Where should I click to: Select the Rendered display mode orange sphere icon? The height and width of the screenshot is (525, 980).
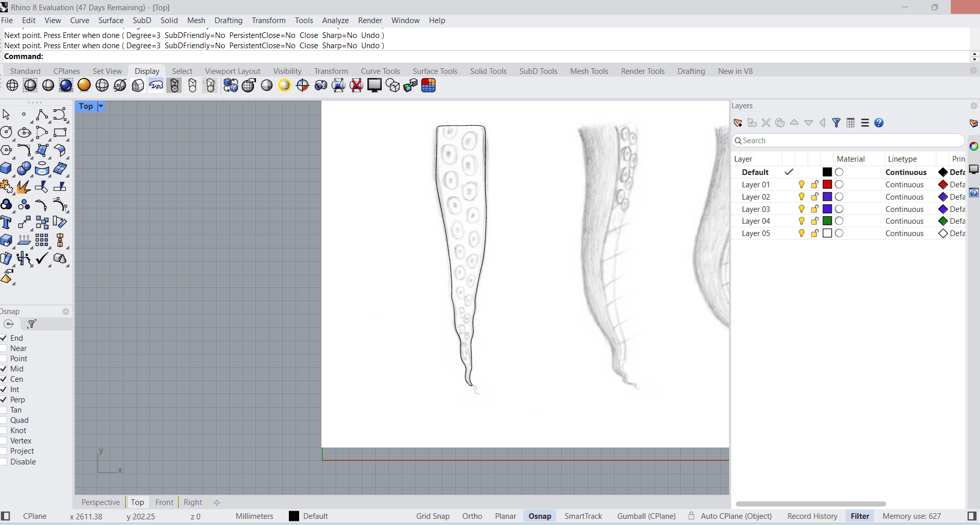(84, 86)
